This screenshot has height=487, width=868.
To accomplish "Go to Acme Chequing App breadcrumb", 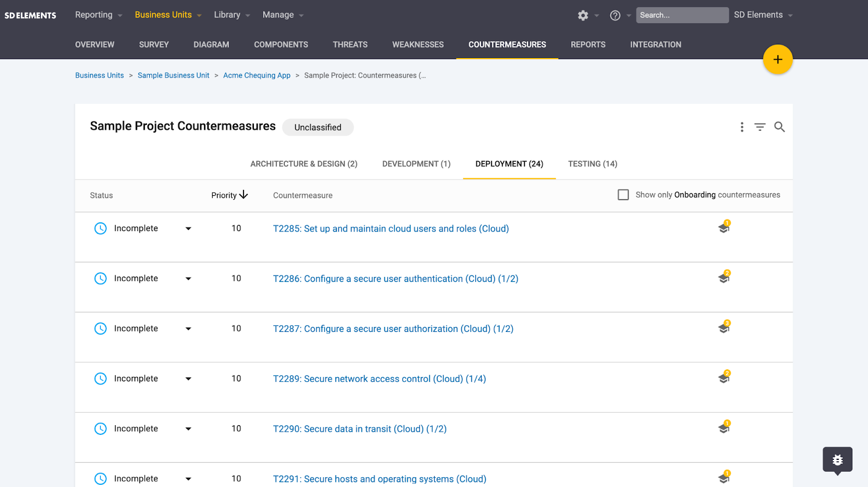I will (x=257, y=75).
